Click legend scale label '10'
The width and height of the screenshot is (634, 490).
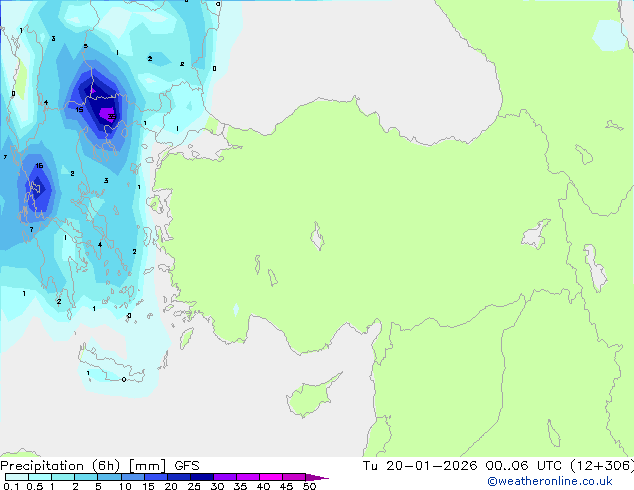125,486
